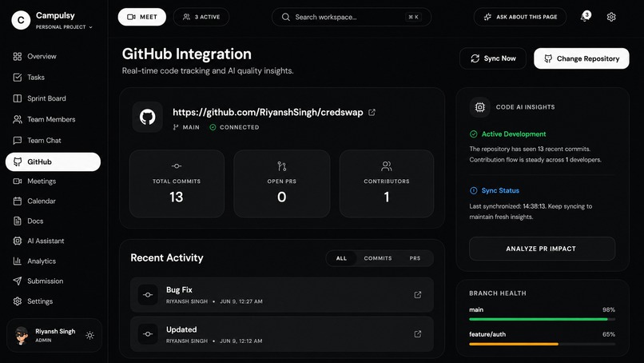Image resolution: width=644 pixels, height=363 pixels.
Task: Go to Submission page
Action: click(x=38, y=281)
